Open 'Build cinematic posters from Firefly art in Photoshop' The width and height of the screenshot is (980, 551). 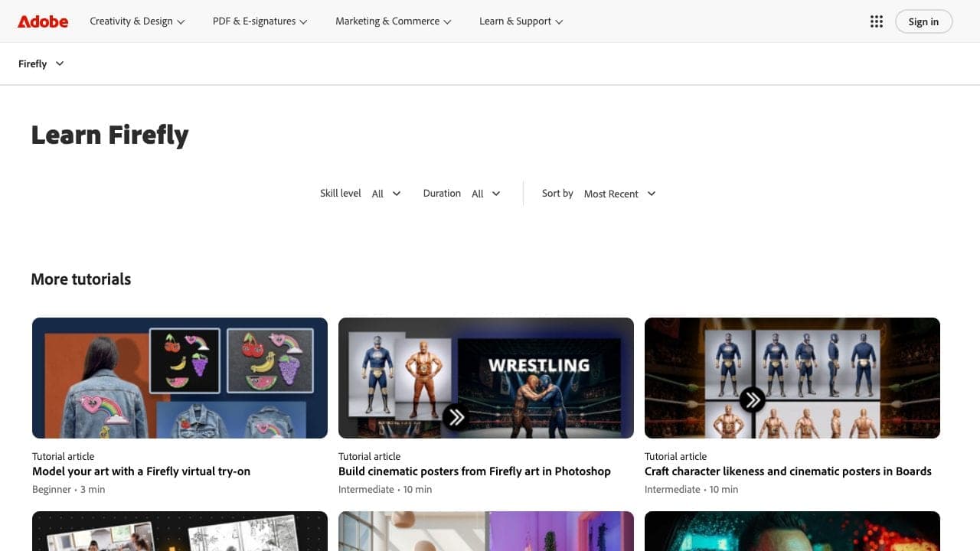pyautogui.click(x=475, y=471)
